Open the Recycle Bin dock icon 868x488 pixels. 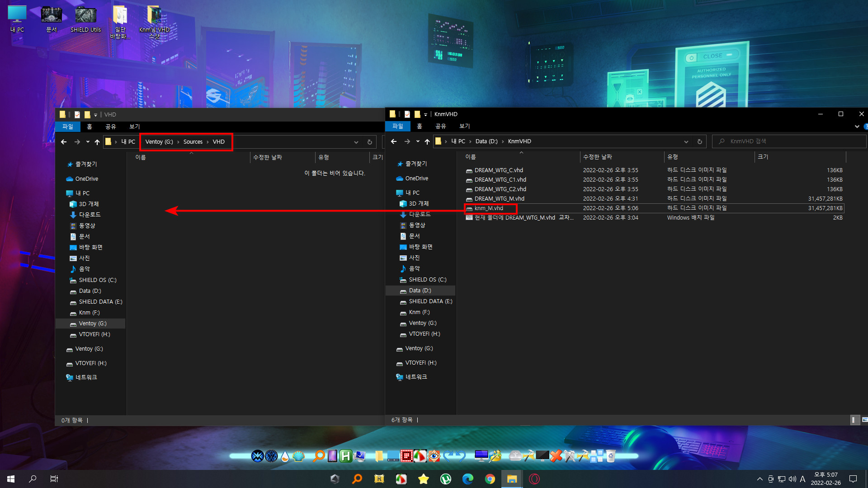click(610, 456)
